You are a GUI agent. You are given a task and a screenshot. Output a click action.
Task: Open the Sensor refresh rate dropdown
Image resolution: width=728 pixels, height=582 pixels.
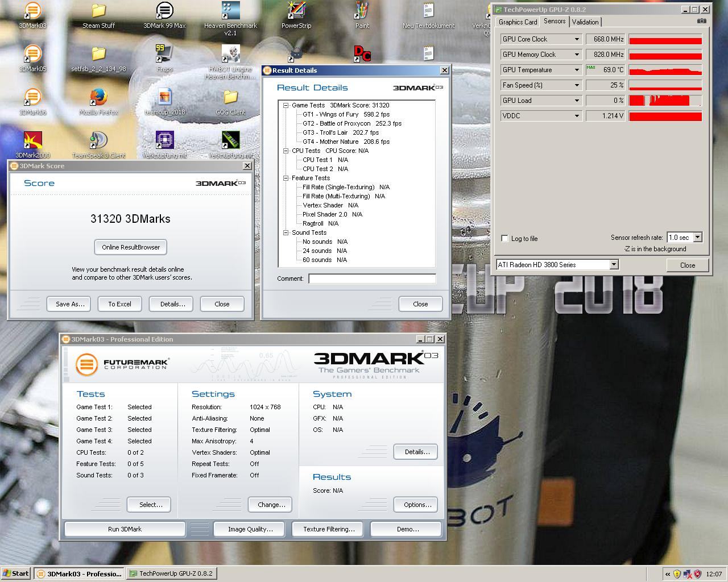(x=685, y=237)
